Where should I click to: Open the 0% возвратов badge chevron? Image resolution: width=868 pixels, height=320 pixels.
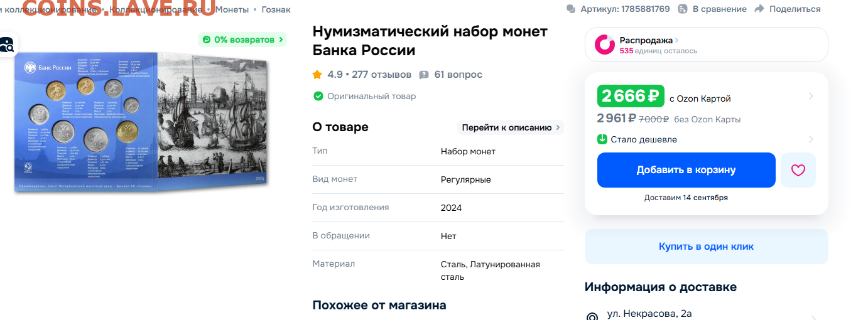tap(281, 40)
